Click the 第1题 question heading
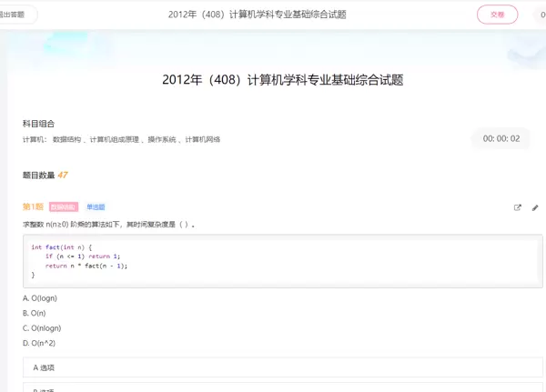This screenshot has height=392, width=546. (x=33, y=207)
